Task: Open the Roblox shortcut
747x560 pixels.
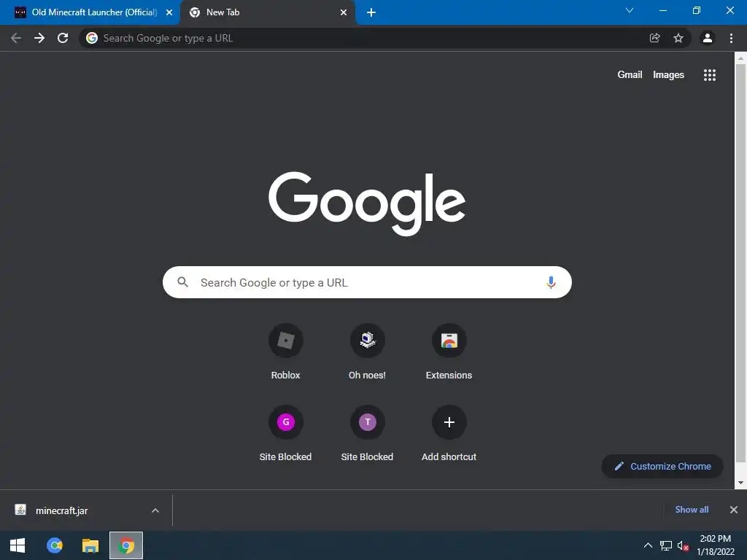Action: [x=285, y=352]
